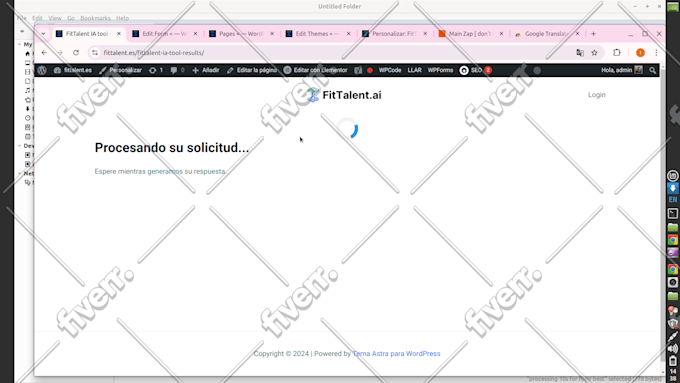Click Añadir in the admin bar
The width and height of the screenshot is (680, 383).
click(x=206, y=70)
